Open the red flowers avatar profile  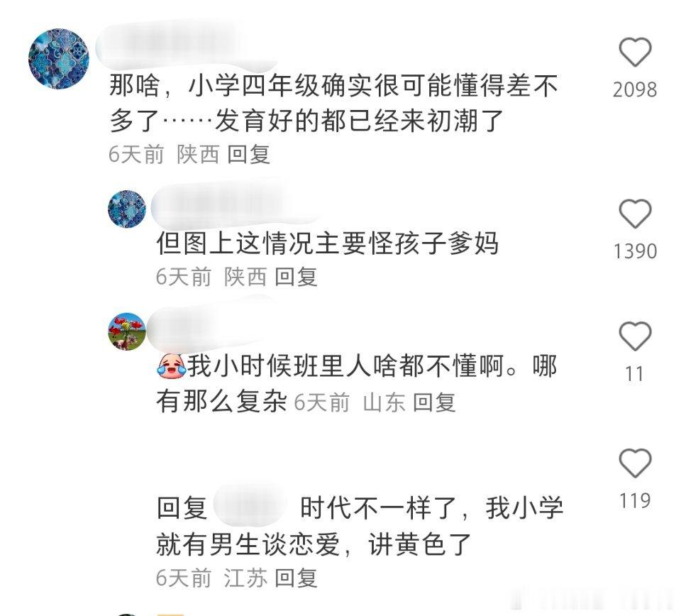[127, 331]
